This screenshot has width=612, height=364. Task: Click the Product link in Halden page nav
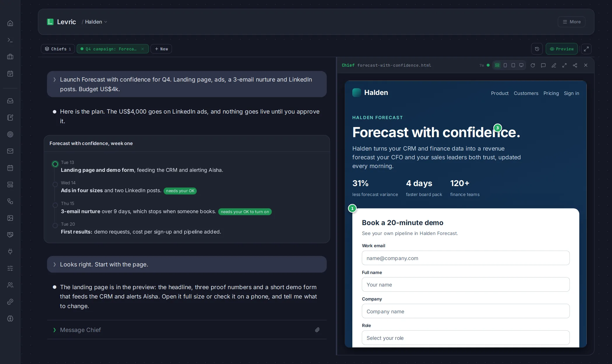pos(500,93)
